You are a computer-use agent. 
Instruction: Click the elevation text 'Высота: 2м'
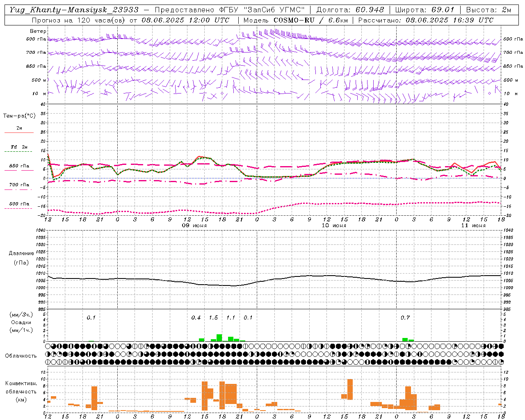(x=489, y=10)
